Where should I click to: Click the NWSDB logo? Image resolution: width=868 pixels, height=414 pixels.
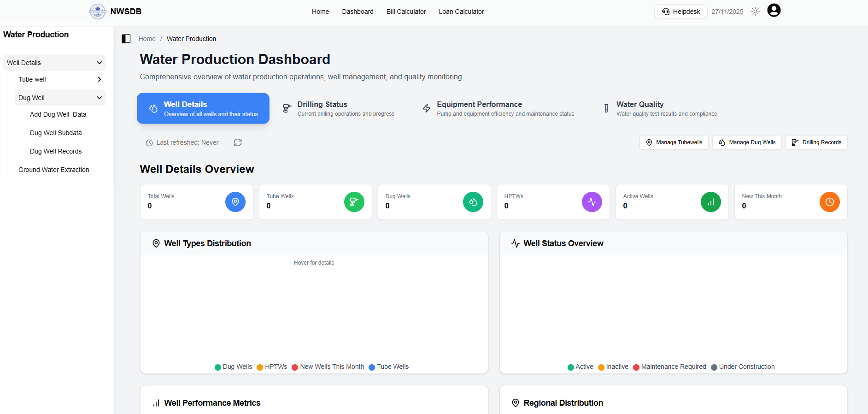98,12
